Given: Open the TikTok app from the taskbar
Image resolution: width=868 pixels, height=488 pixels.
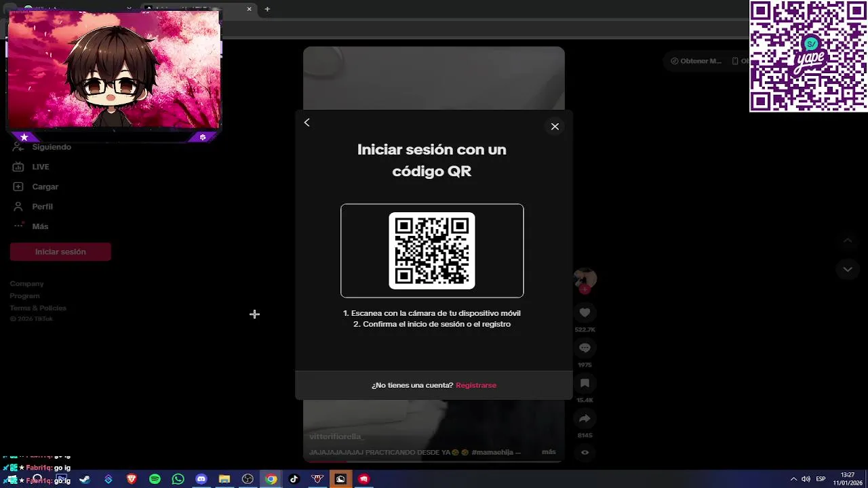Looking at the screenshot, I should pos(294,479).
